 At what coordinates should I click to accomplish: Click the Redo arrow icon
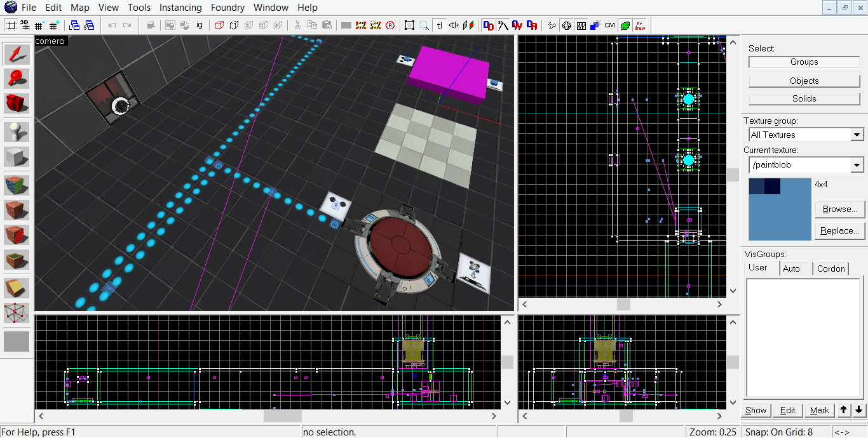(x=127, y=25)
